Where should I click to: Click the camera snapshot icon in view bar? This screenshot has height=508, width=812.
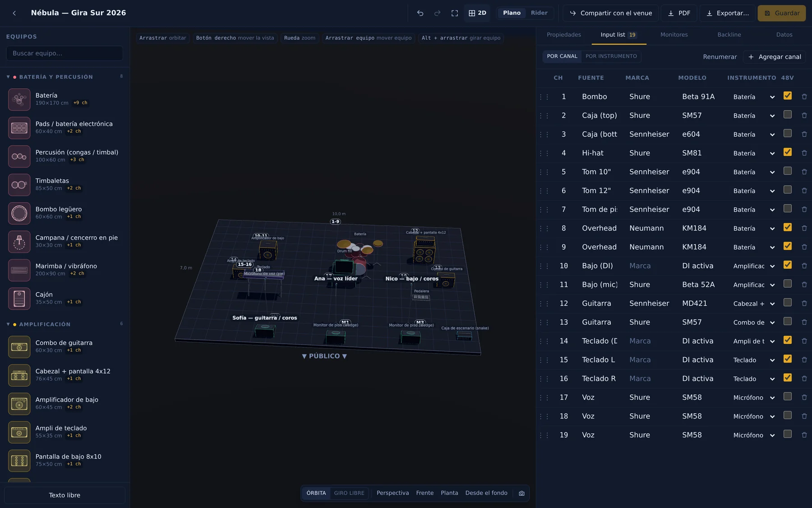521,493
